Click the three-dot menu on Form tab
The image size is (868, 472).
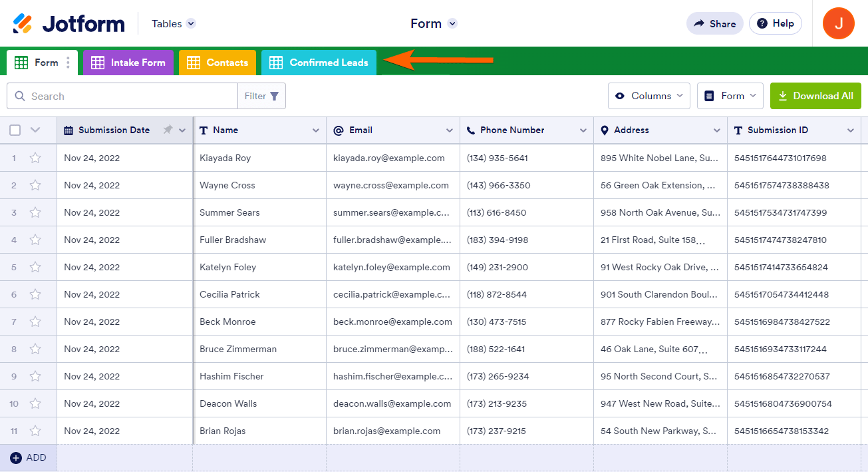pos(68,63)
